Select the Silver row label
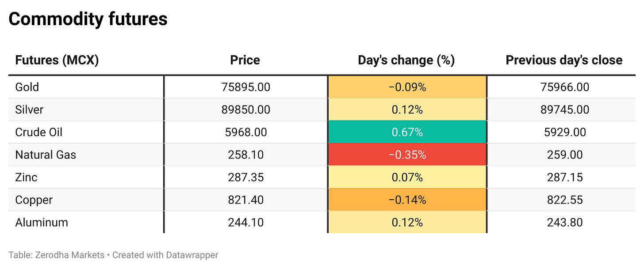644x269 pixels. click(x=29, y=110)
